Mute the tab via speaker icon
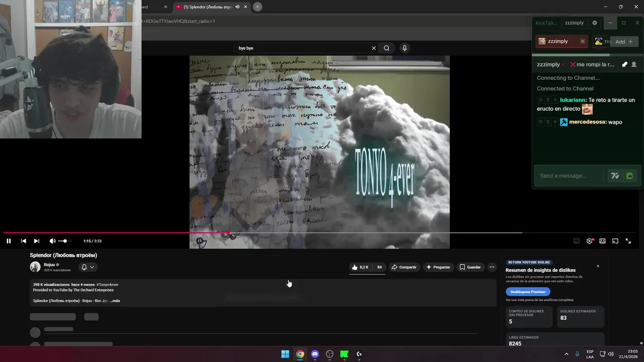644x362 pixels. coord(237,7)
